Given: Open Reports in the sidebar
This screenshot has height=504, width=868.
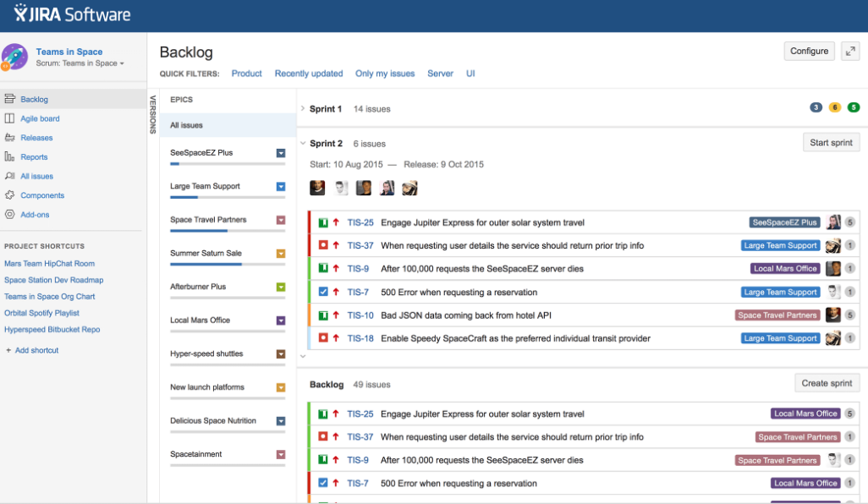Looking at the screenshot, I should click(x=34, y=157).
